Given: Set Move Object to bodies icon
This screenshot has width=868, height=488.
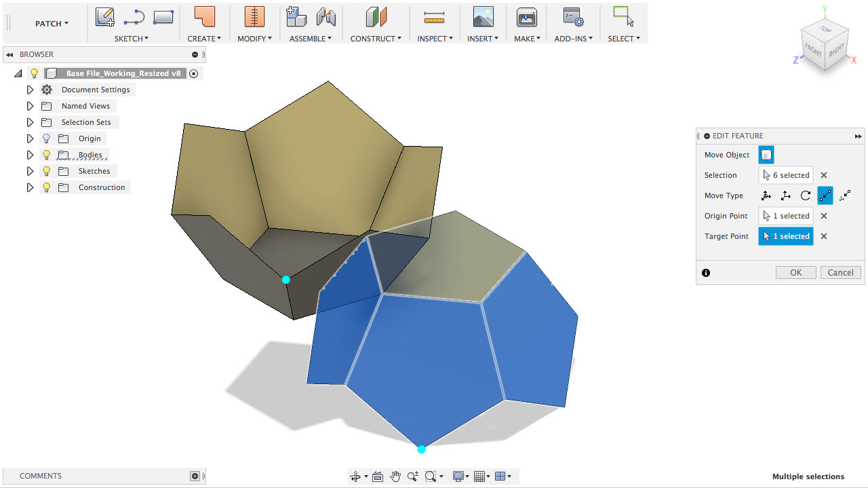Looking at the screenshot, I should [x=766, y=155].
